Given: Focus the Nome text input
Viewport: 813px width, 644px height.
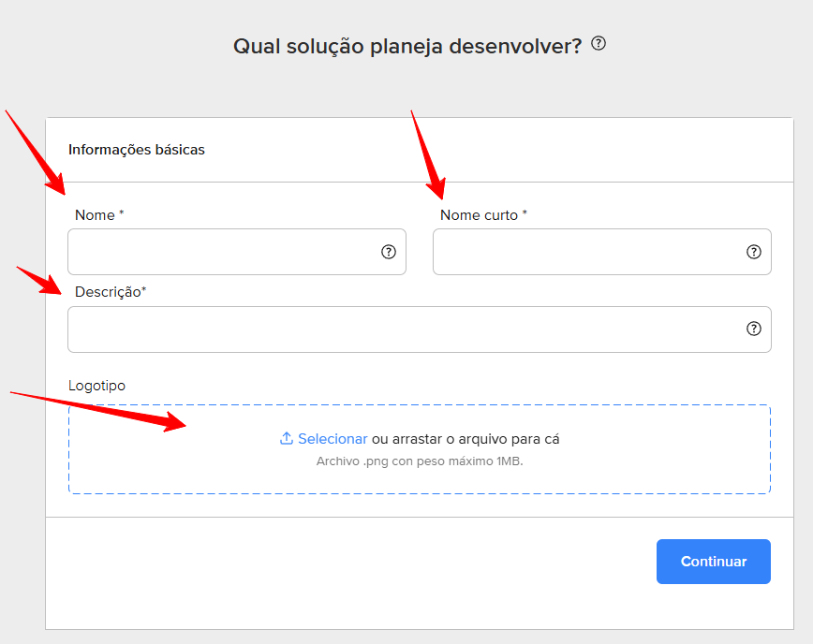Looking at the screenshot, I should (x=220, y=252).
